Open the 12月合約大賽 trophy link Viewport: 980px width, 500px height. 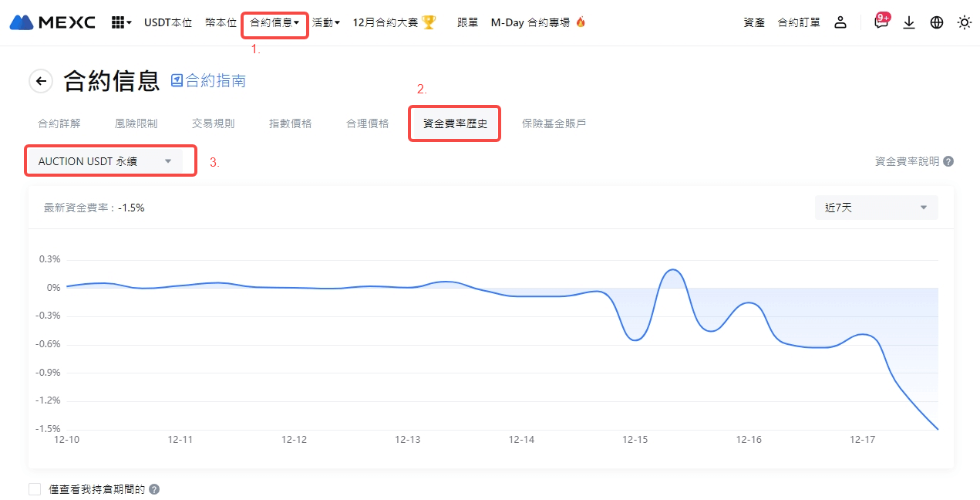pyautogui.click(x=394, y=22)
